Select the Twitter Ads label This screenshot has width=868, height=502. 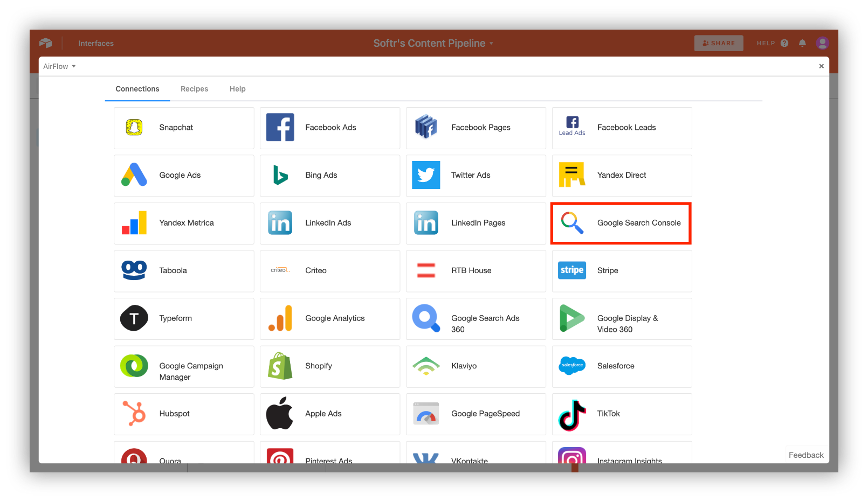pos(471,175)
